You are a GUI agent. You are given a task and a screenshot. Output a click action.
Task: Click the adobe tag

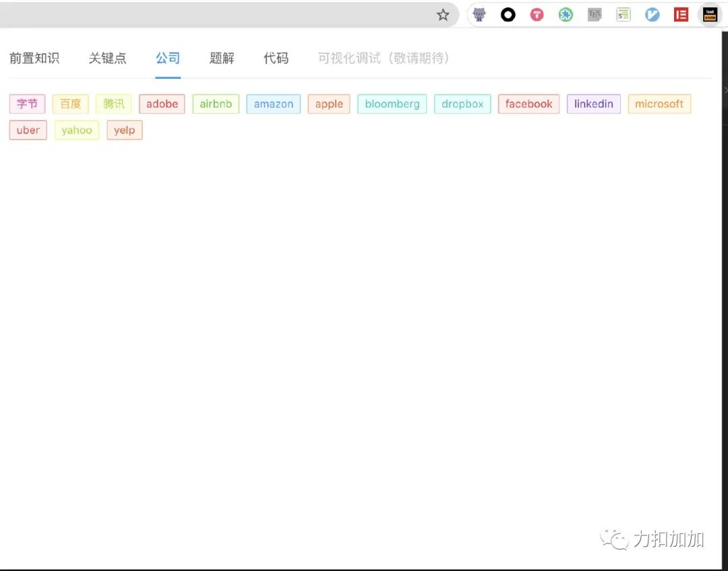(162, 104)
